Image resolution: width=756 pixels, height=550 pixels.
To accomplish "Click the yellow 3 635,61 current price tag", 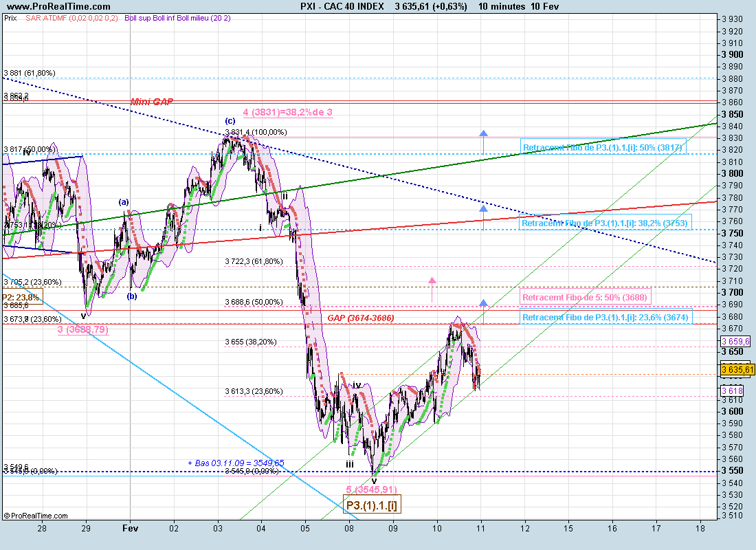I will point(737,370).
